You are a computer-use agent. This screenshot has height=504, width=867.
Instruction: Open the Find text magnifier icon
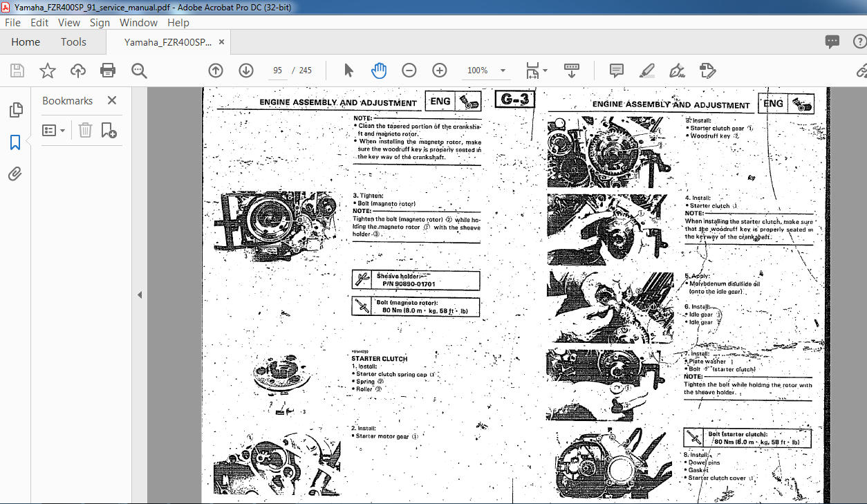click(139, 71)
